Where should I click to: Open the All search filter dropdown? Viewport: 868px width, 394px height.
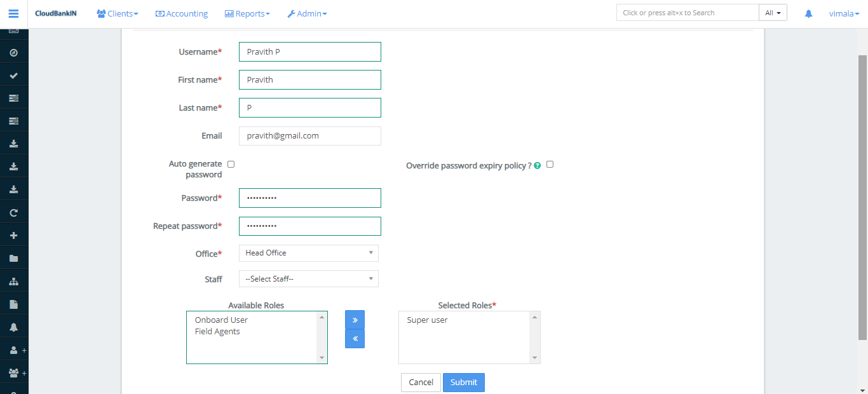click(x=773, y=11)
